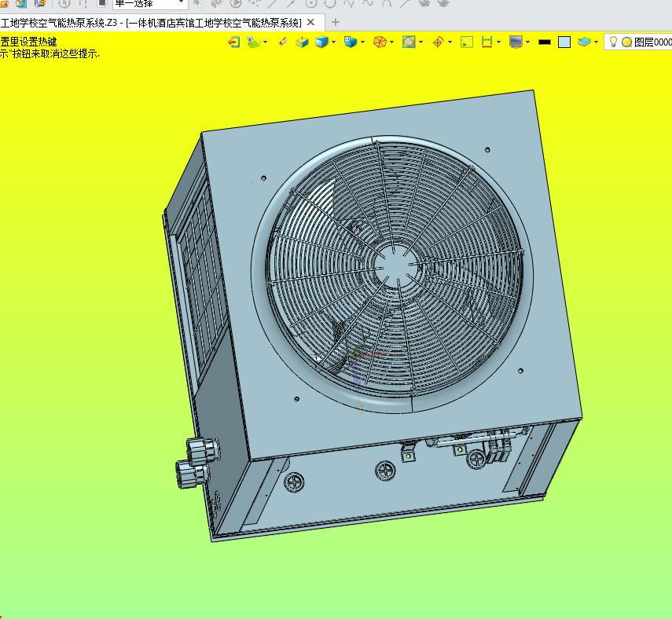
Task: Click the green square frame icon
Action: tap(467, 42)
